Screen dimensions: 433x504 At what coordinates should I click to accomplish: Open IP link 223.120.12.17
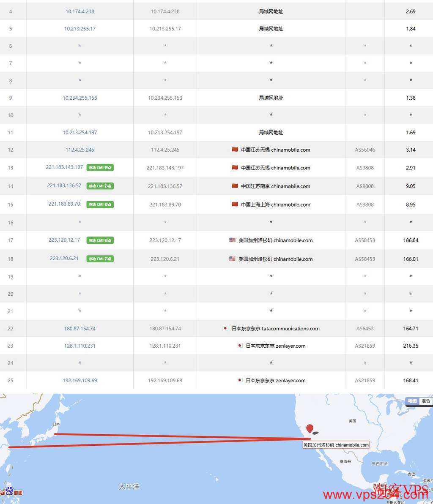pyautogui.click(x=64, y=240)
